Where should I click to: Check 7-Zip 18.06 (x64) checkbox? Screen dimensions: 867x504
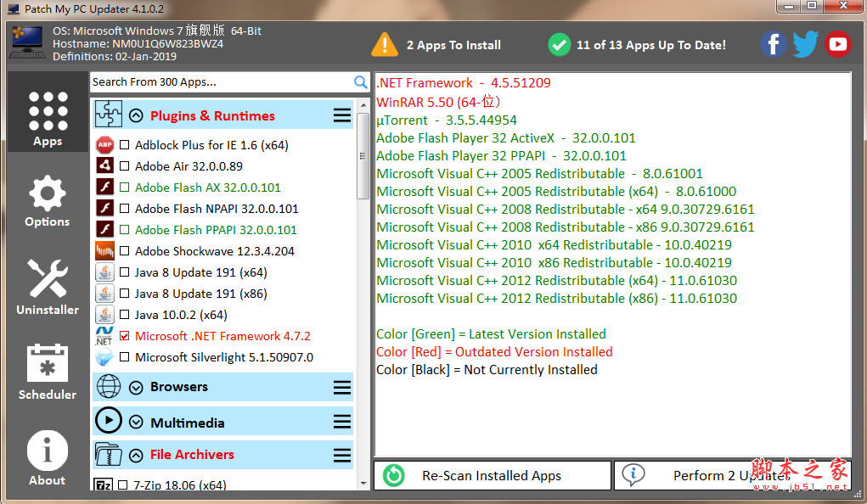coord(123,485)
